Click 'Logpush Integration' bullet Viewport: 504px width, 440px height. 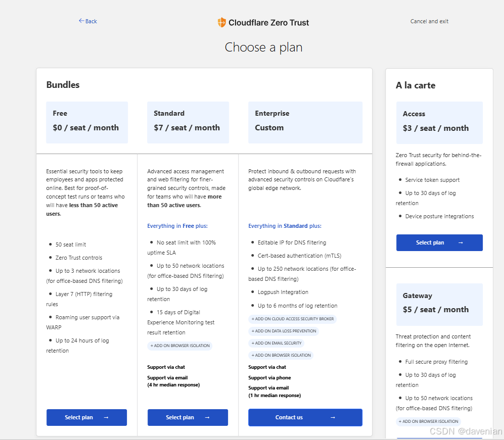coord(283,292)
